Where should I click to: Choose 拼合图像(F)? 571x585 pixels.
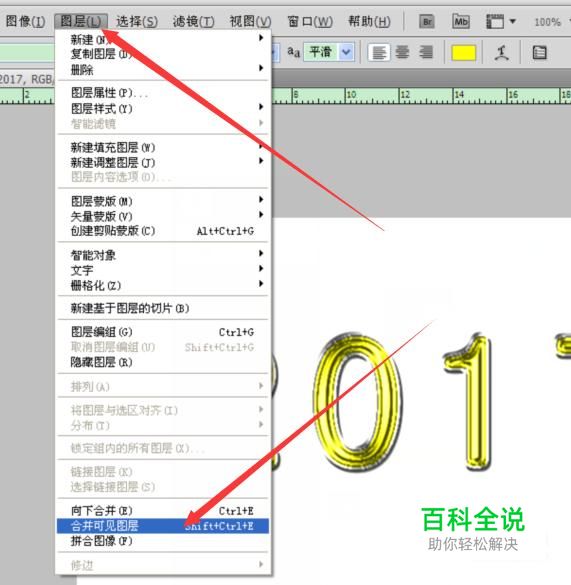click(x=163, y=541)
